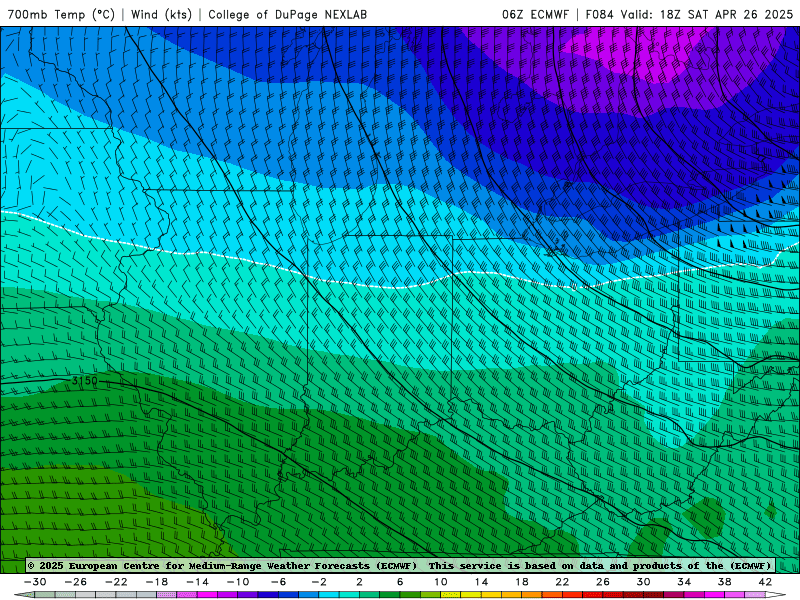Click the '10' colorbar tick label

(440, 582)
